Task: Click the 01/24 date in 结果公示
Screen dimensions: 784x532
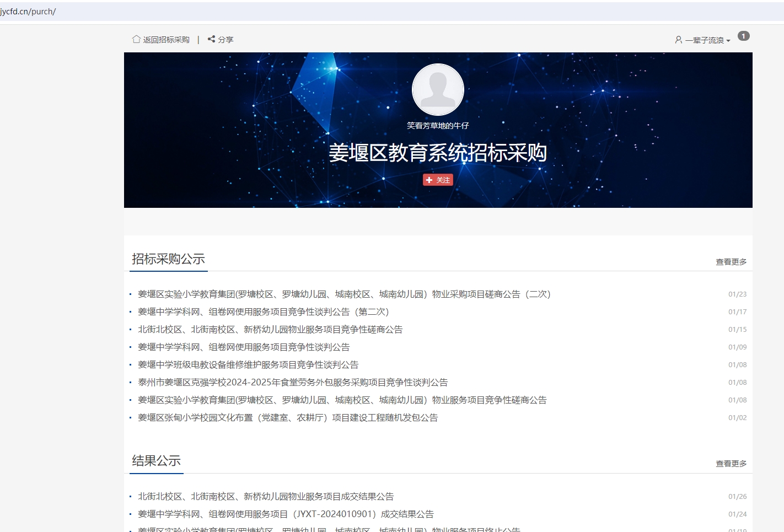Action: [x=737, y=514]
